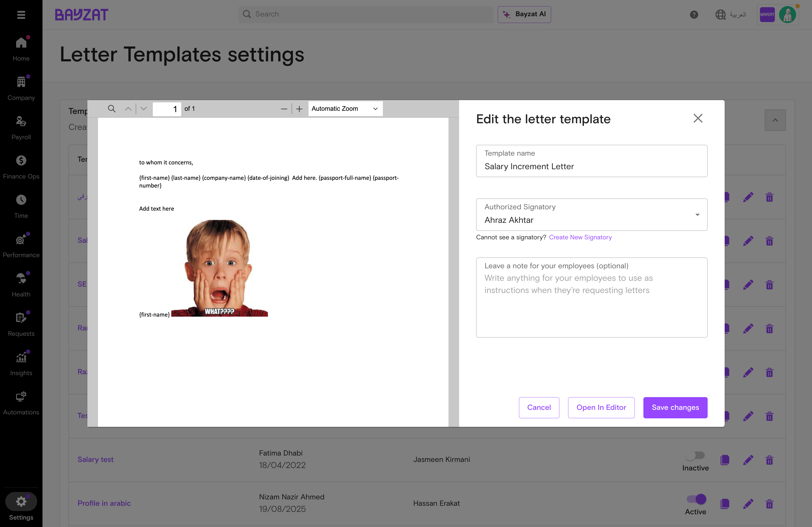Open the Profile in arabic template link
Viewport: 812px width, 527px height.
tap(104, 503)
